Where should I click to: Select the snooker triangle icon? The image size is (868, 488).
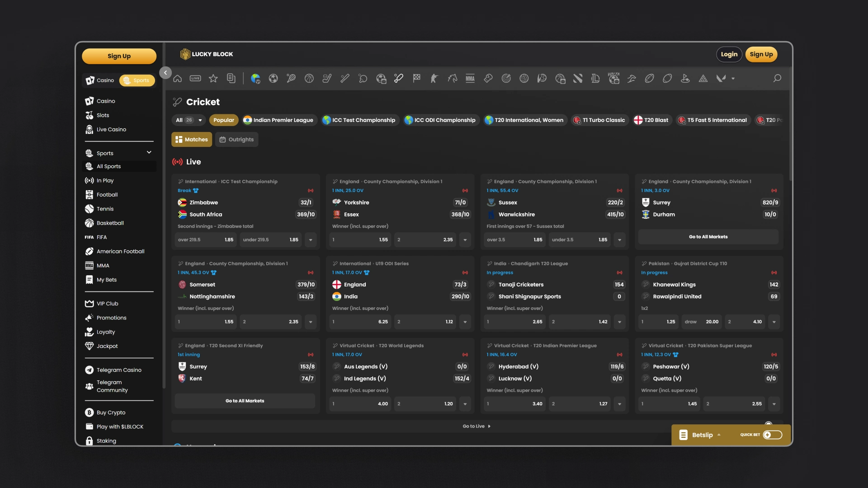coord(703,79)
